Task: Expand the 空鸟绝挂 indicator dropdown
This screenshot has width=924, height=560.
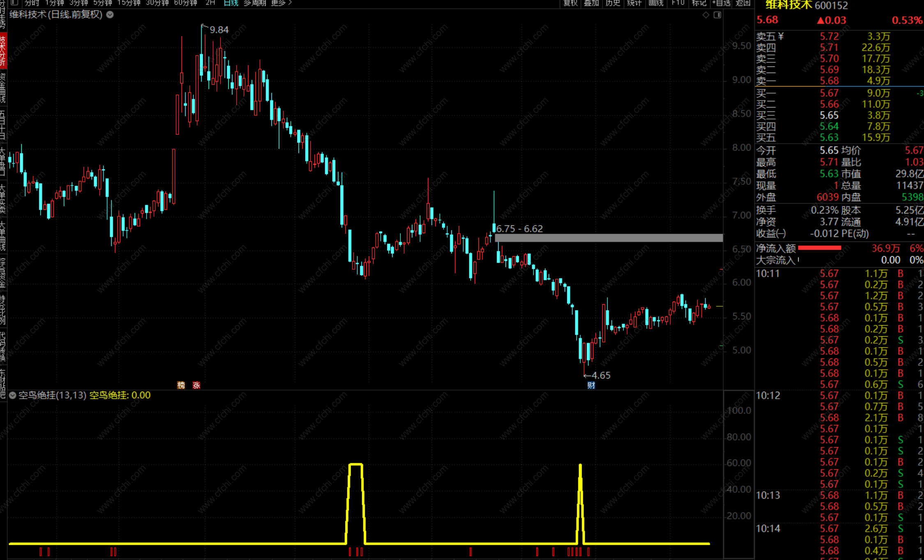Action: 12,395
